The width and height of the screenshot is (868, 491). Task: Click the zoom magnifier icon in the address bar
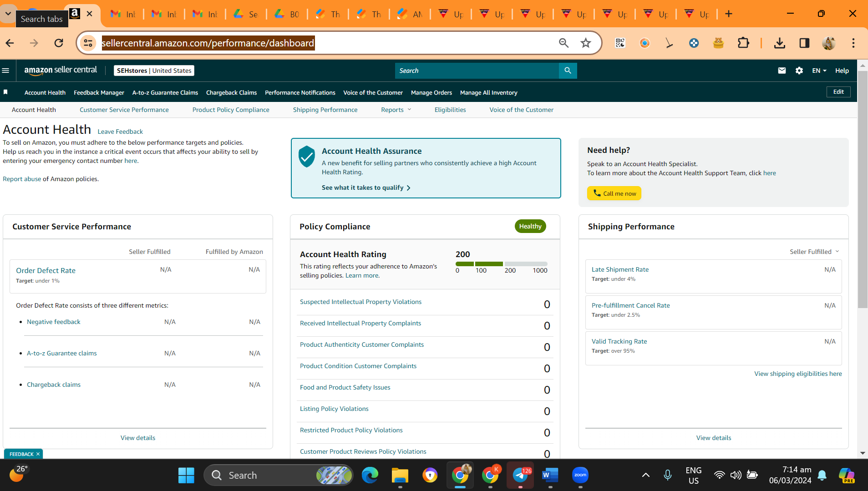click(x=564, y=43)
